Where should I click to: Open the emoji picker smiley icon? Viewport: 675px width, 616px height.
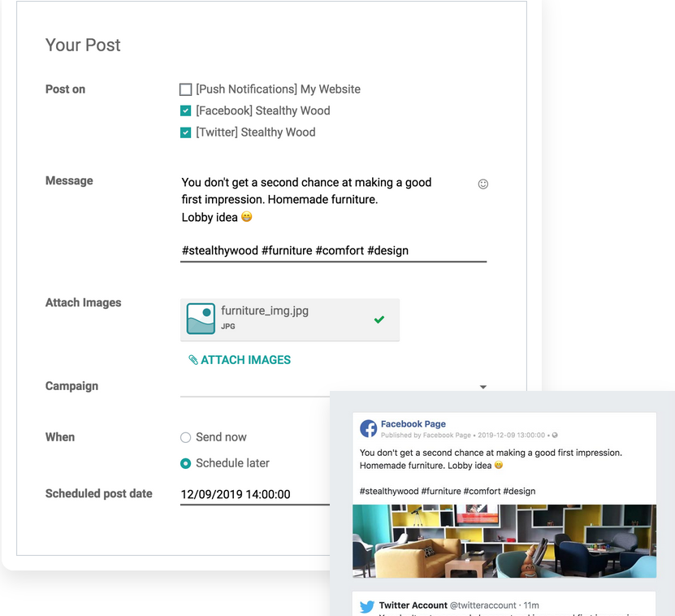pos(482,184)
